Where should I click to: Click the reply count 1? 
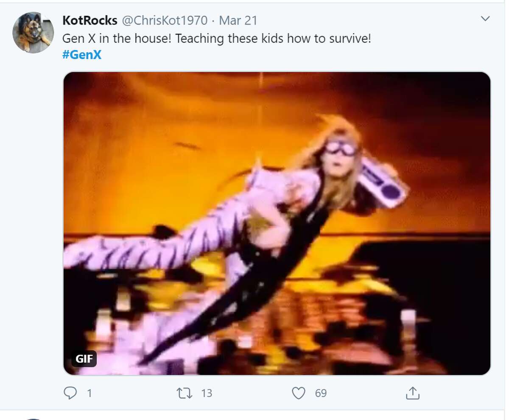[89, 393]
